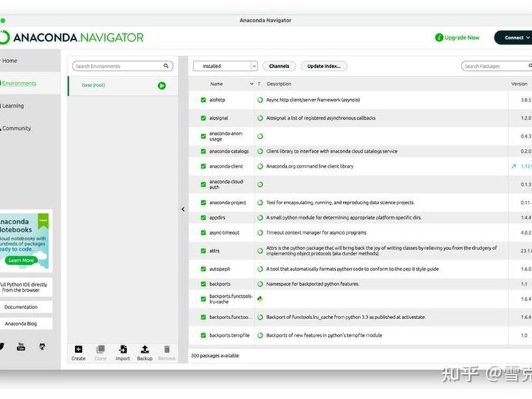532x399 pixels.
Task: Click the search icon in Search Environments
Action: click(x=166, y=66)
